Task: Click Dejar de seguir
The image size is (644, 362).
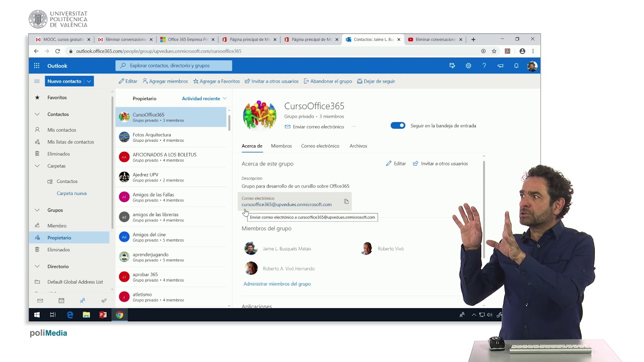Action: [376, 81]
